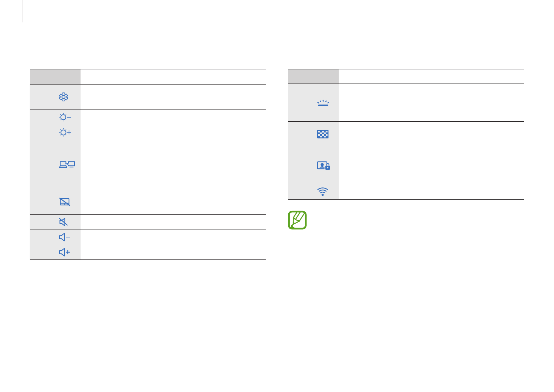Select the gray header cell of right table
The height and width of the screenshot is (392, 554).
point(313,77)
